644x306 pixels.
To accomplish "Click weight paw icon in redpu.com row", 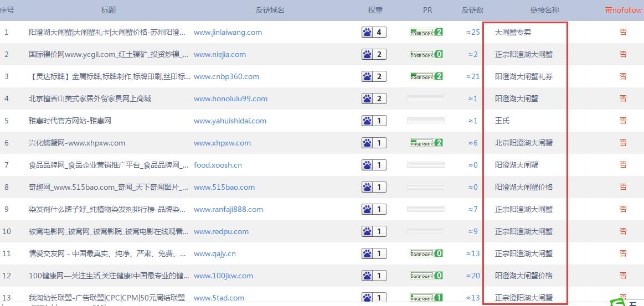I will pos(367,231).
